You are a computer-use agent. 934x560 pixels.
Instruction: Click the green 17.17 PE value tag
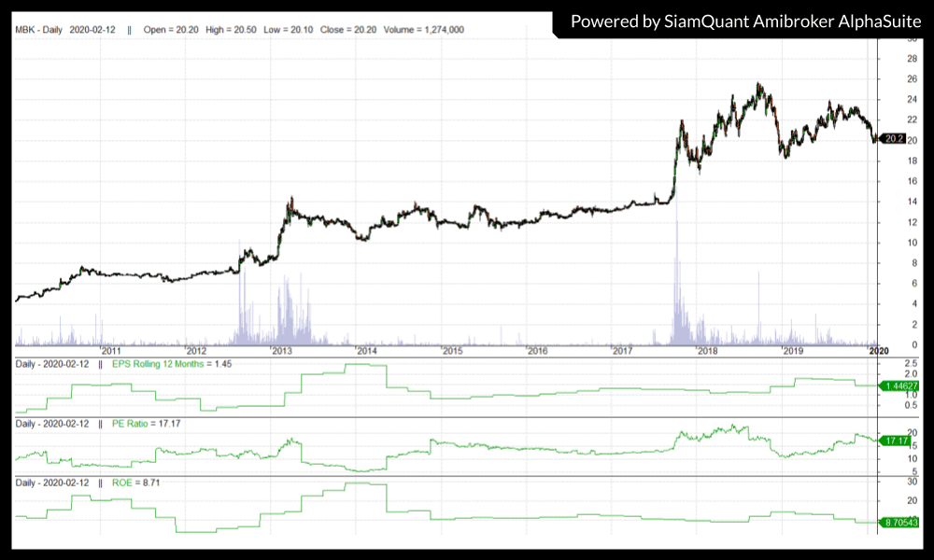coord(896,440)
